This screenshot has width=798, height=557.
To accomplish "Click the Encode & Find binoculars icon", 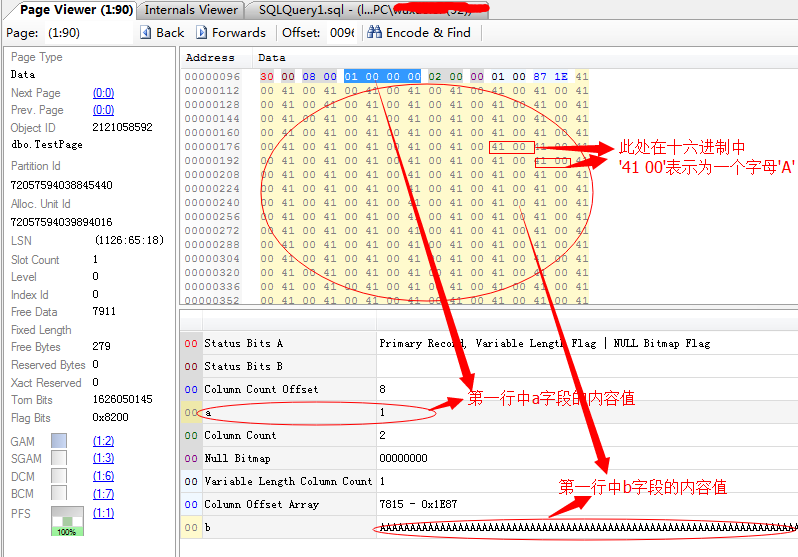I will pyautogui.click(x=375, y=33).
